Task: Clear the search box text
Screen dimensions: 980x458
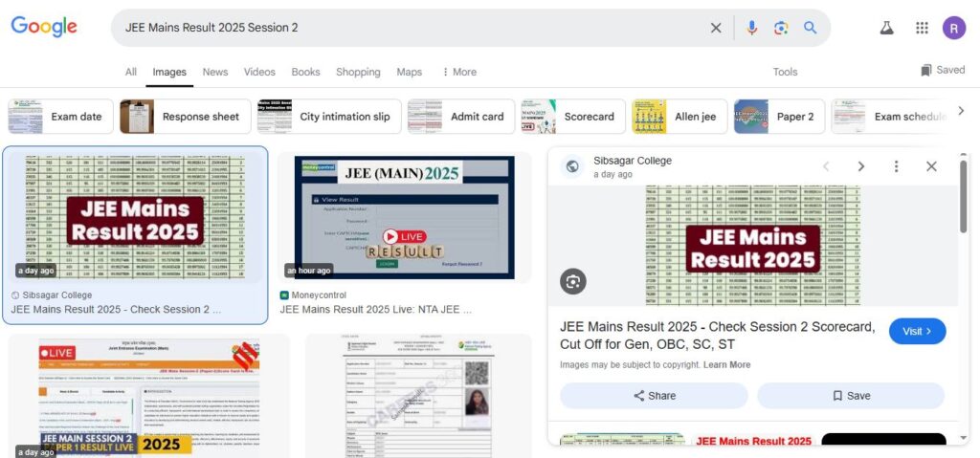Action: tap(716, 28)
